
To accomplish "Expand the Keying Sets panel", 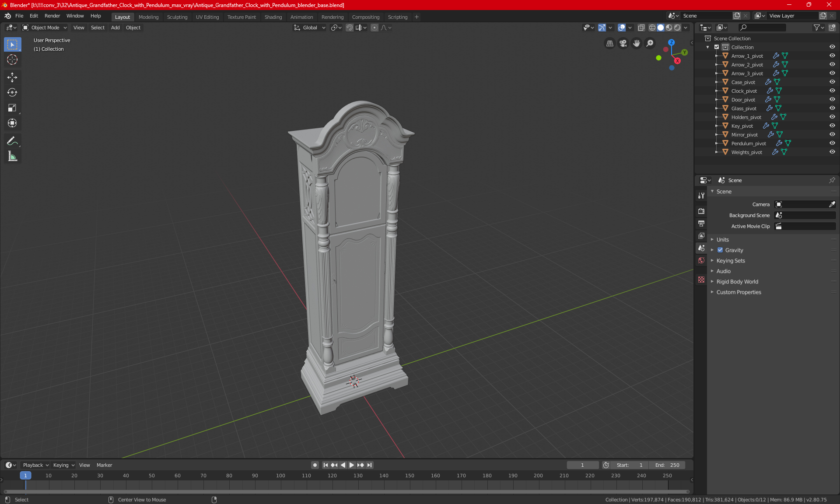I will click(730, 261).
